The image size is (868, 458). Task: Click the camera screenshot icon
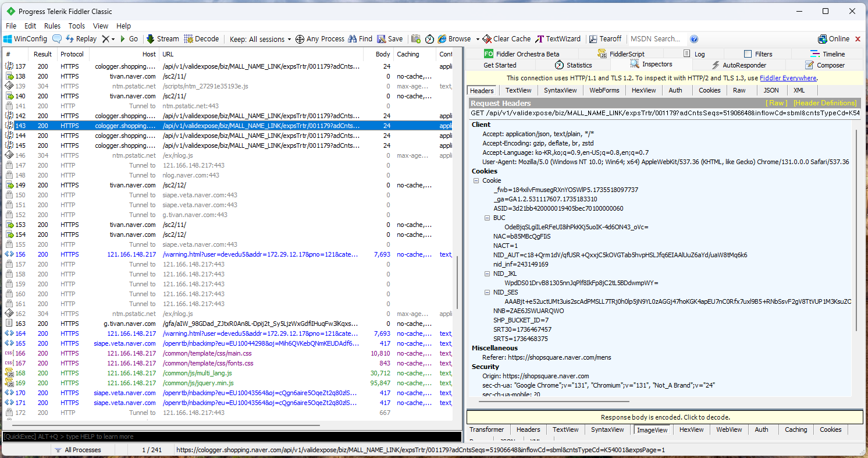click(416, 39)
